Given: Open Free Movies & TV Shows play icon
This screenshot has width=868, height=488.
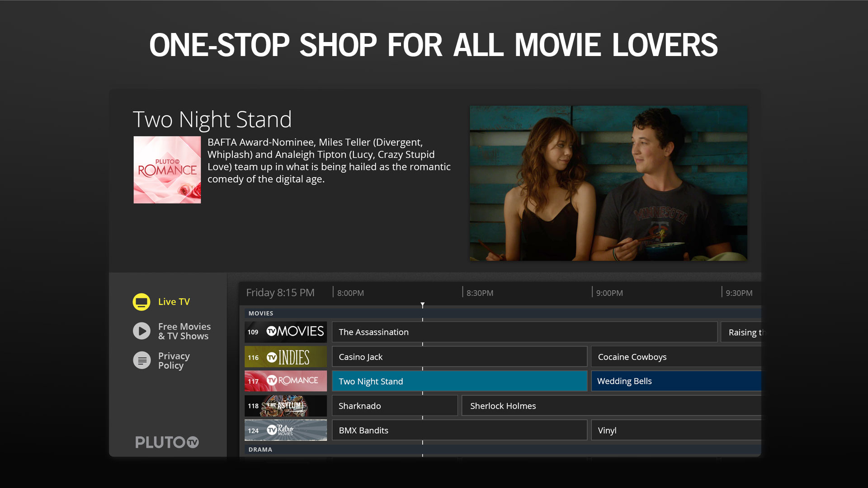Looking at the screenshot, I should point(141,331).
